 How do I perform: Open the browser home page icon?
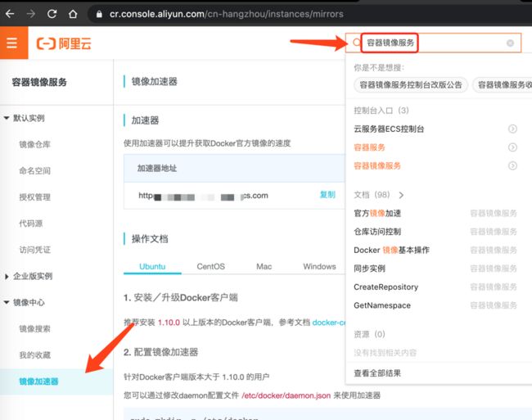pos(73,14)
